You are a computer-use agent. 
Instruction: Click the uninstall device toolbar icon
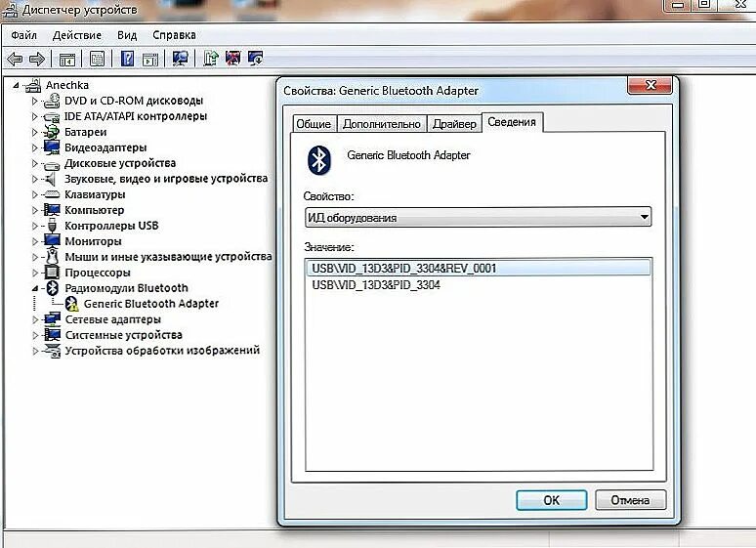click(x=232, y=59)
